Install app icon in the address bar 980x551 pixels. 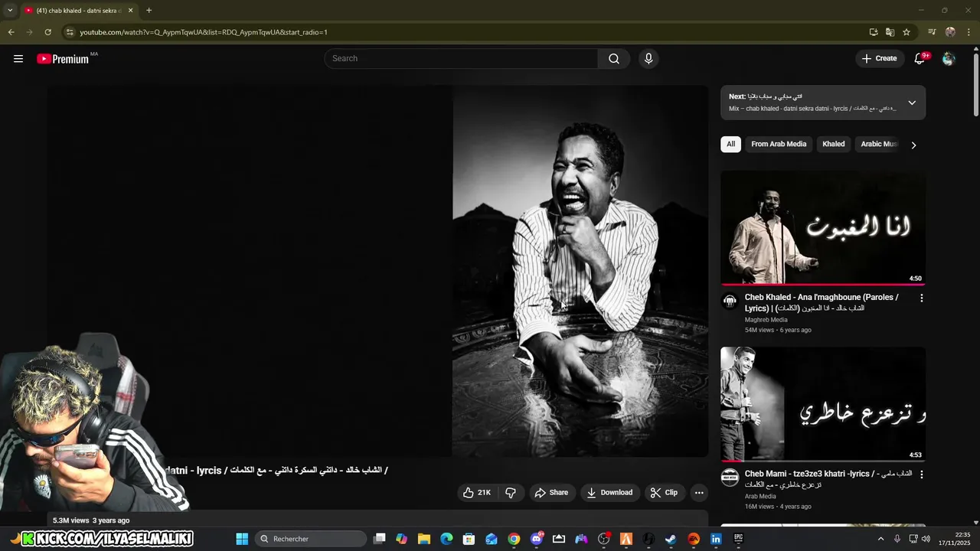874,32
